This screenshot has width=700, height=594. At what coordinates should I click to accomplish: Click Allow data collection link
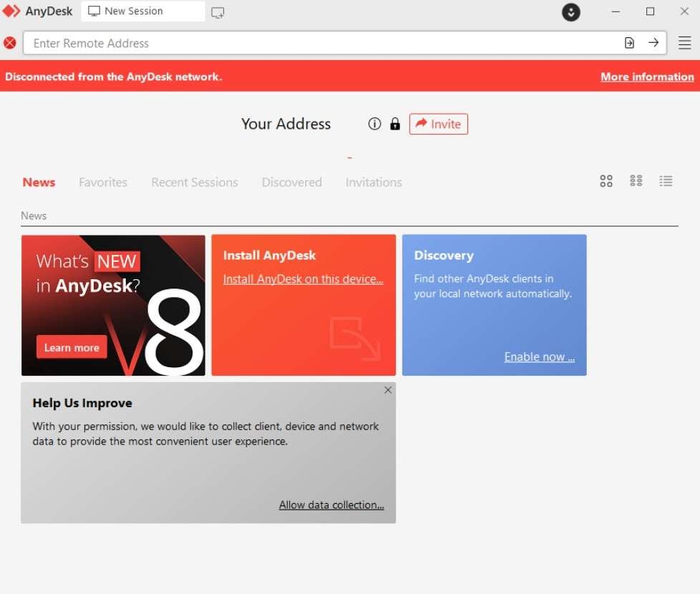[x=331, y=505]
